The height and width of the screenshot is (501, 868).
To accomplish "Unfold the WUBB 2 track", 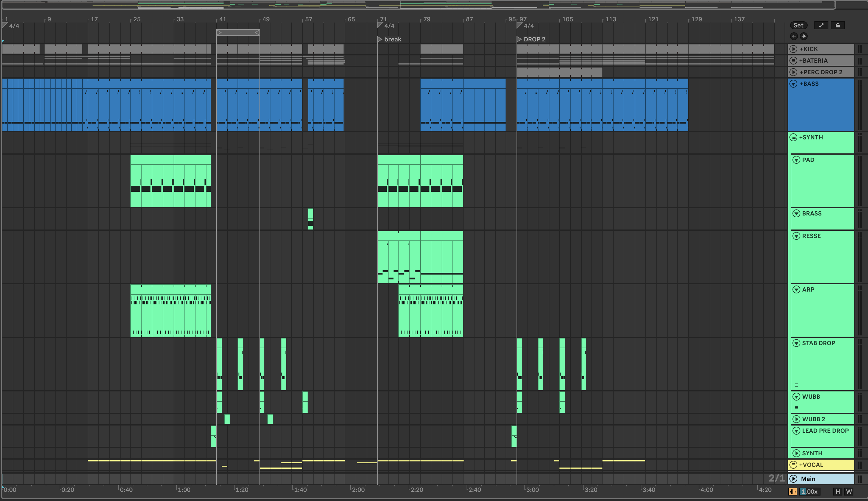I will [x=796, y=419].
